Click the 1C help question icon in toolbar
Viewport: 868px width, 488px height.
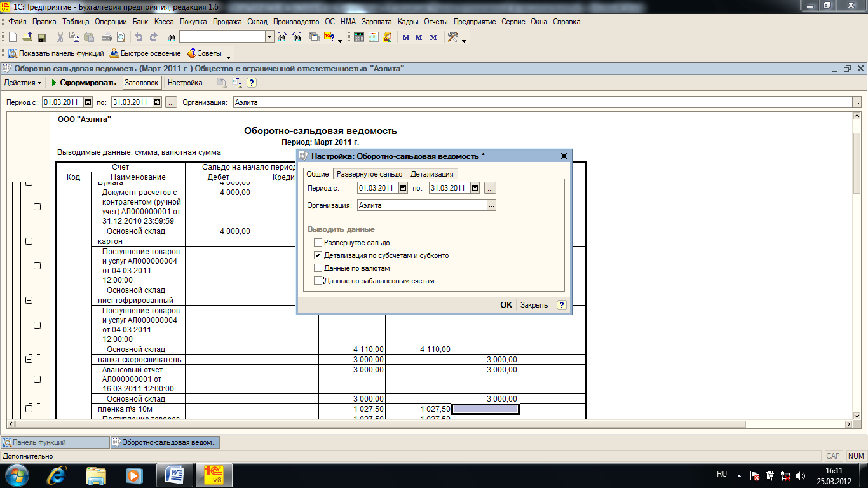click(x=330, y=37)
